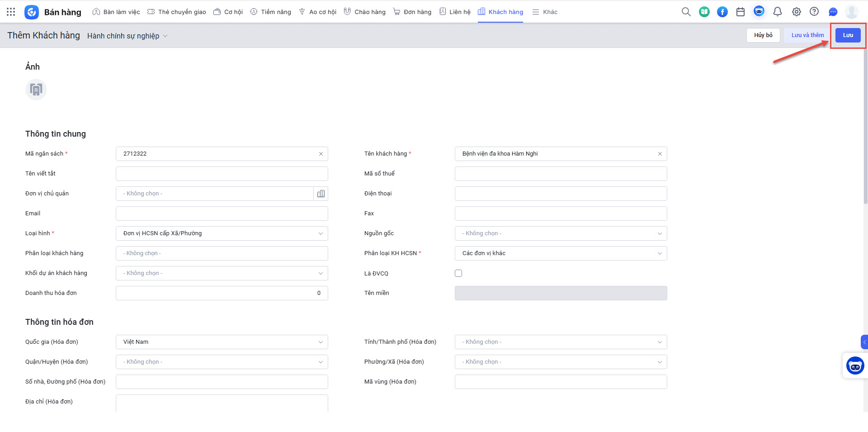Click the Mã số thuế input field
The image size is (868, 432).
pyautogui.click(x=561, y=174)
